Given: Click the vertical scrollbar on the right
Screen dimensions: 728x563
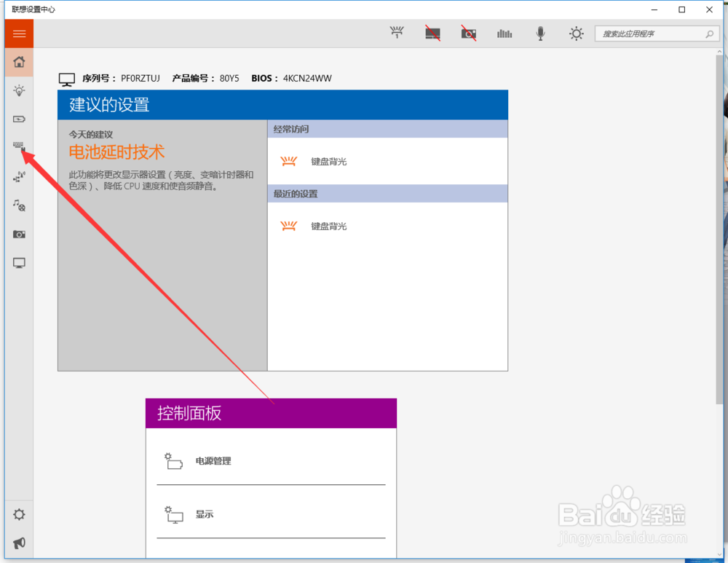Looking at the screenshot, I should [720, 230].
